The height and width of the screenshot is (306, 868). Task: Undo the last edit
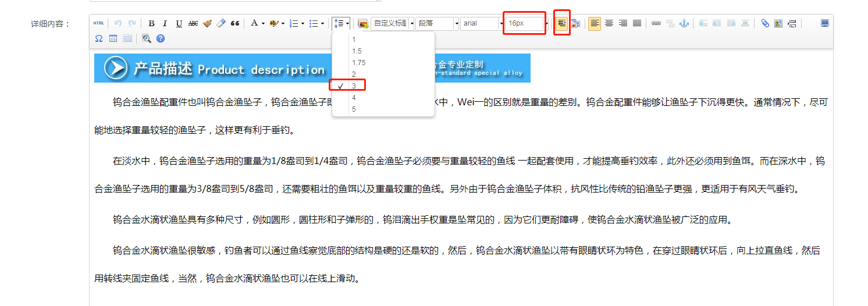click(118, 23)
